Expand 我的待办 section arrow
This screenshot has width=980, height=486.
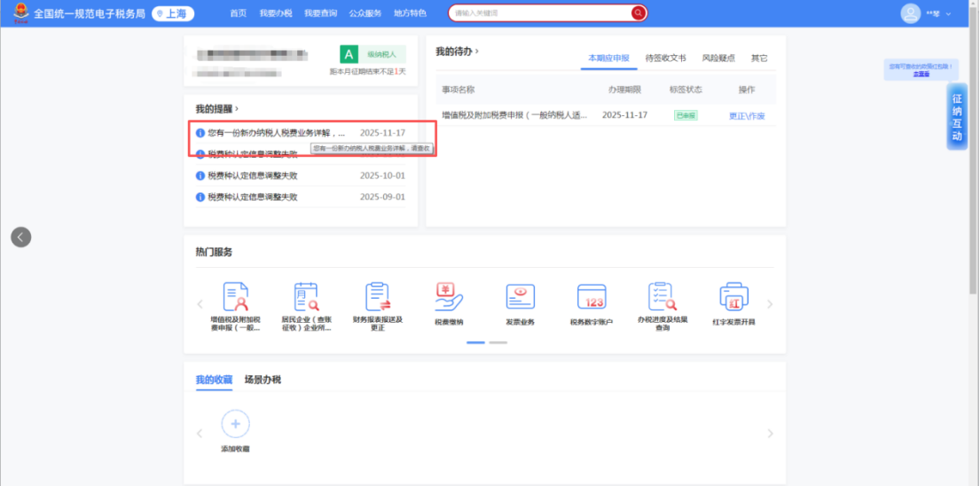(477, 51)
